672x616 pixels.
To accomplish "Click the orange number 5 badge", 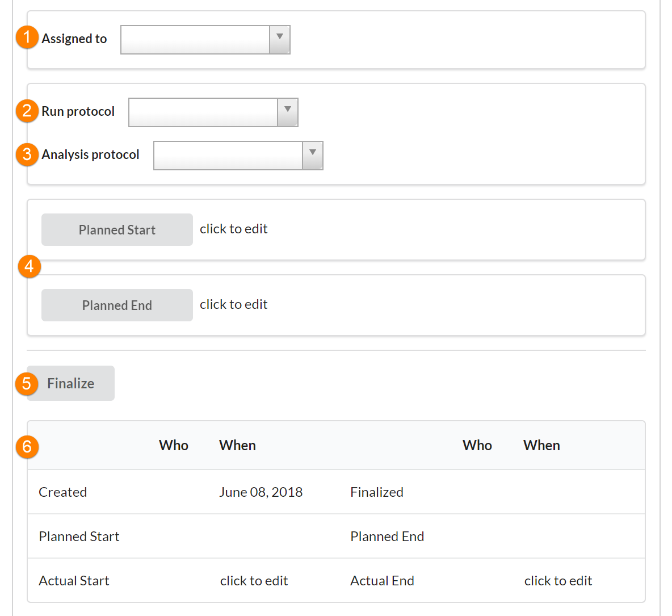I will click(x=27, y=384).
